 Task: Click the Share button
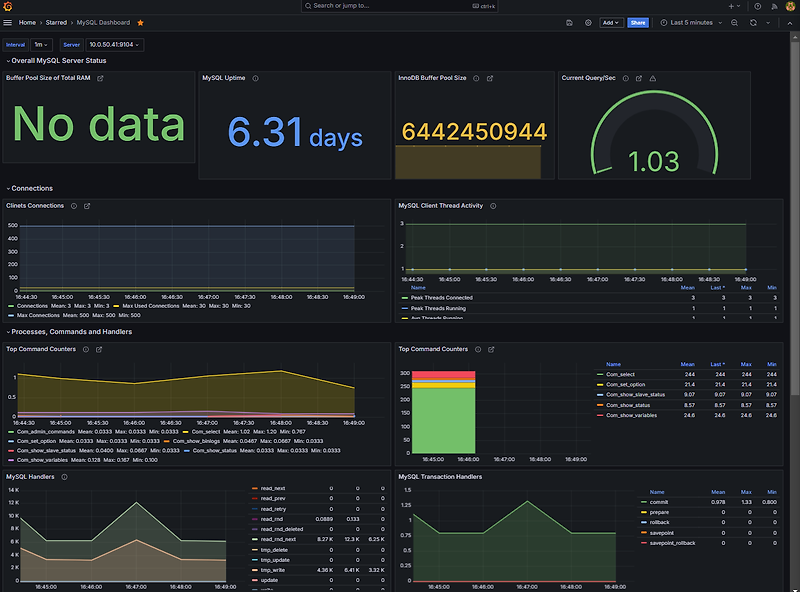pyautogui.click(x=638, y=22)
